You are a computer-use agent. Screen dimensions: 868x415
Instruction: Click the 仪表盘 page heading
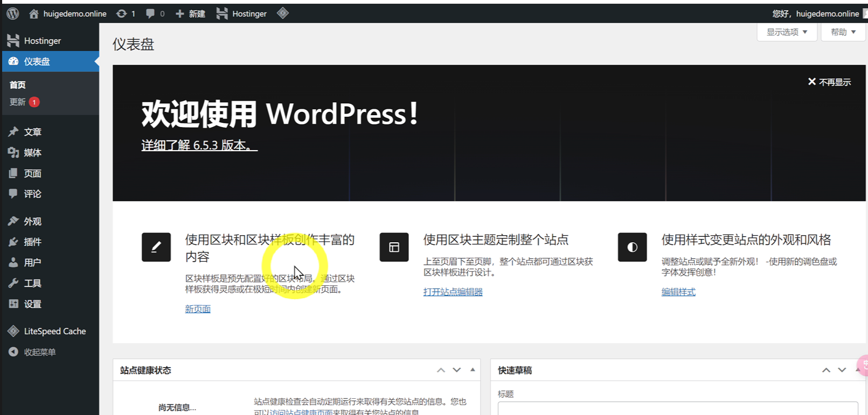[133, 44]
